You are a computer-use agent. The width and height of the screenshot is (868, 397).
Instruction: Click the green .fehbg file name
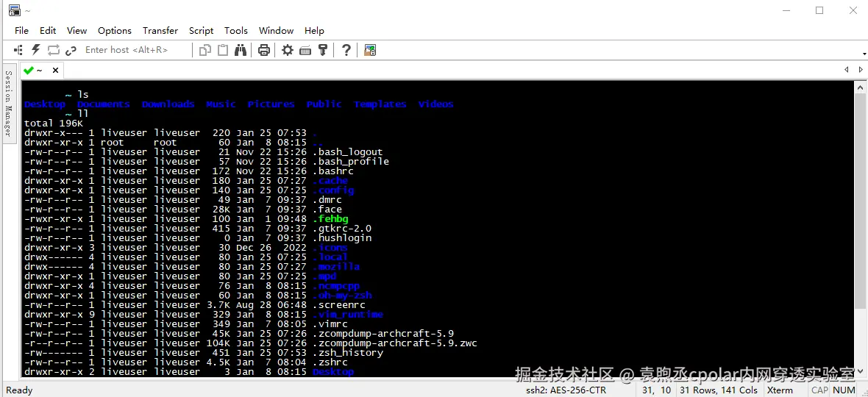point(330,218)
